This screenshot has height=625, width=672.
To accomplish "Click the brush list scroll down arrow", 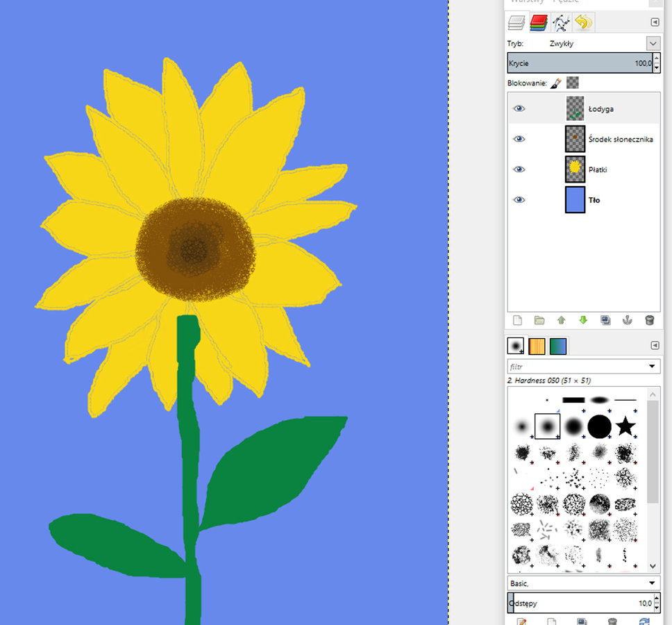I will pos(653,566).
